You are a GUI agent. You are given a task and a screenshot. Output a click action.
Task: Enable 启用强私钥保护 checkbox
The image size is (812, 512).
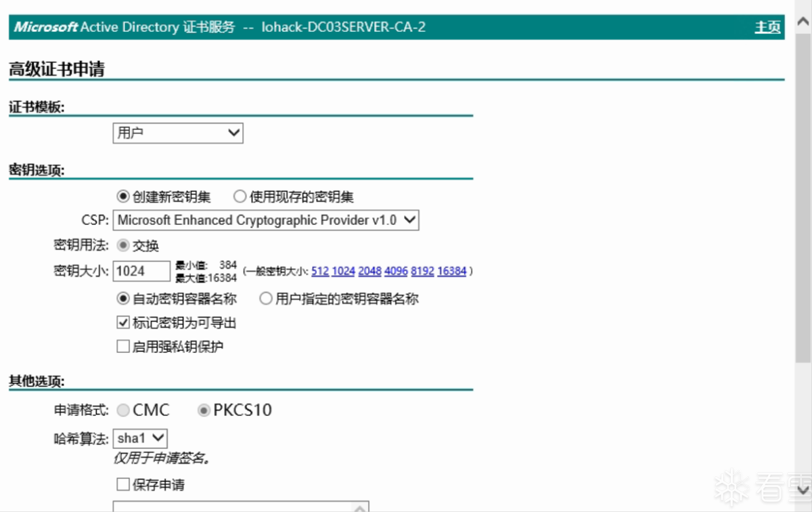(122, 347)
